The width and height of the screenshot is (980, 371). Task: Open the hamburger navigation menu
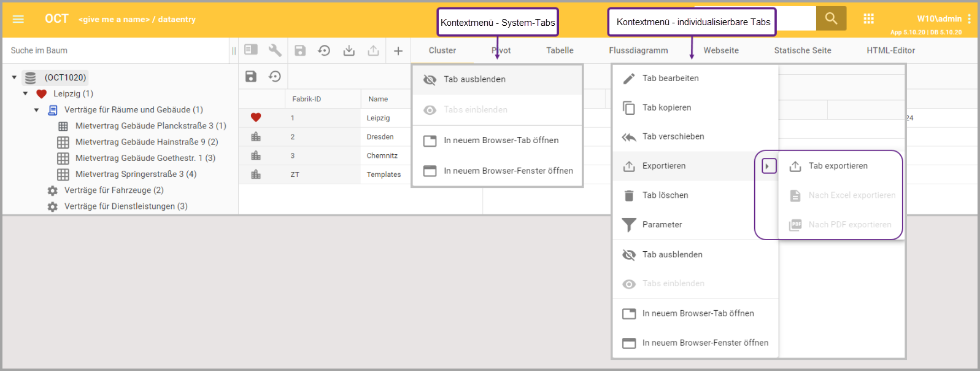pos(18,19)
